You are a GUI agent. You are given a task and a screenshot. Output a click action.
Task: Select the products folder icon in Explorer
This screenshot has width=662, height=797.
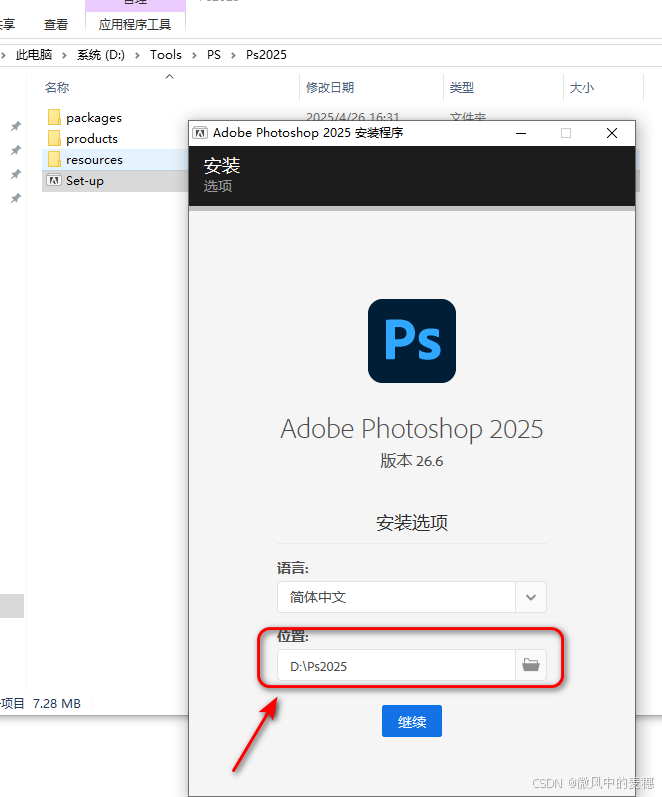54,138
